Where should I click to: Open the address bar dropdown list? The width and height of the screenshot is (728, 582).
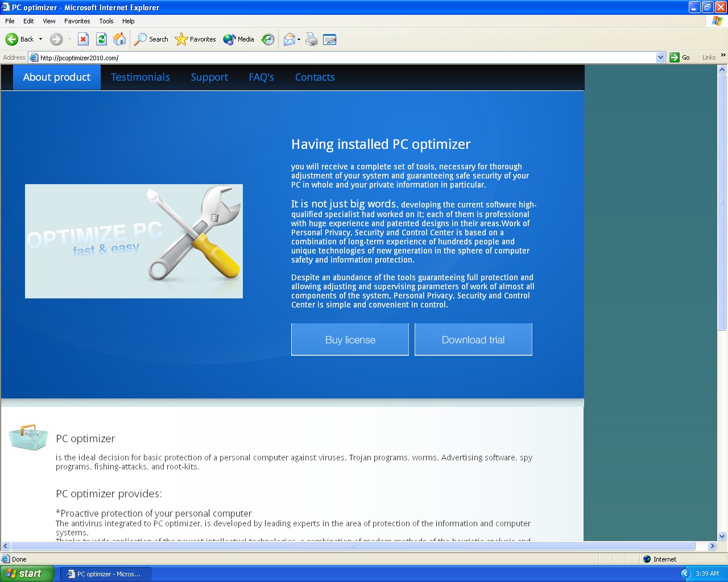(x=660, y=57)
